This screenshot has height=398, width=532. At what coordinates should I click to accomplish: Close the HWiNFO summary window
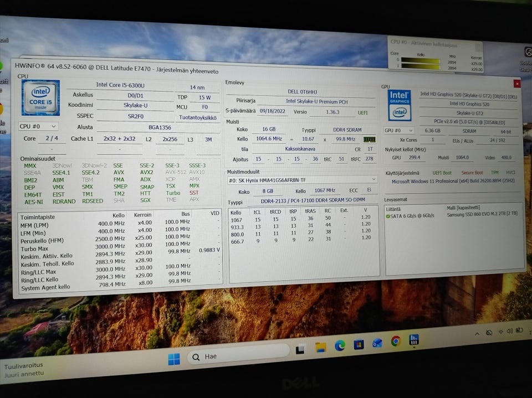[516, 84]
